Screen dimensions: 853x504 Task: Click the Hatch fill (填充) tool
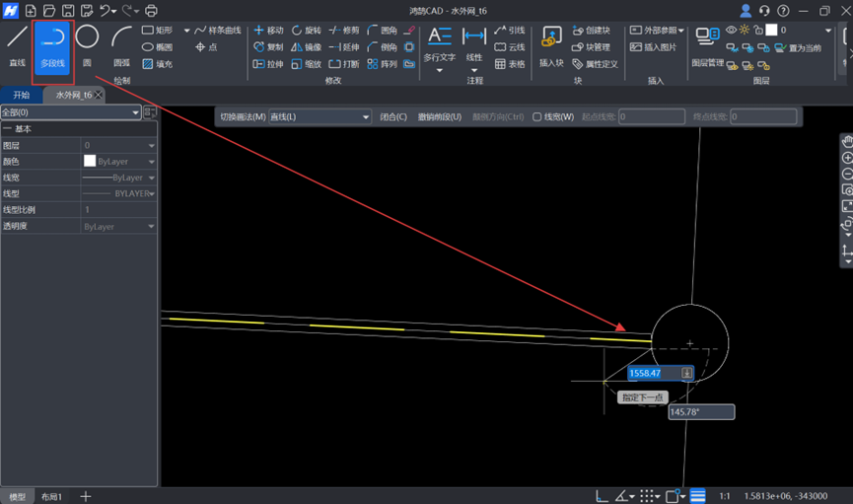tap(157, 64)
